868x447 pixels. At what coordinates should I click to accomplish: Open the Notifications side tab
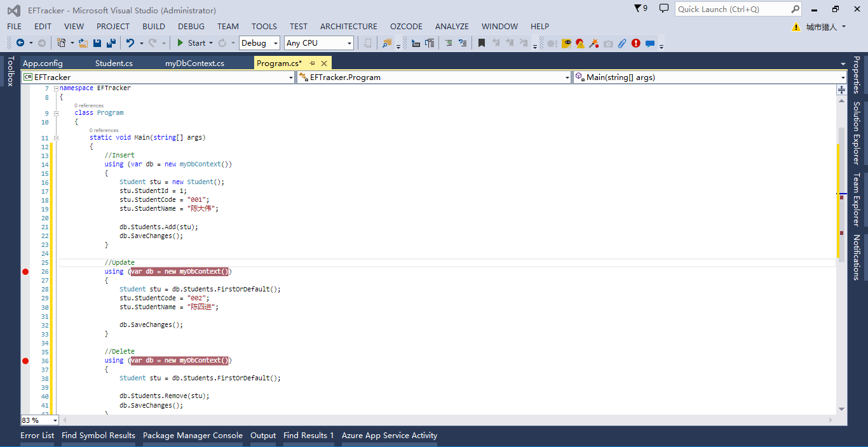pyautogui.click(x=857, y=257)
